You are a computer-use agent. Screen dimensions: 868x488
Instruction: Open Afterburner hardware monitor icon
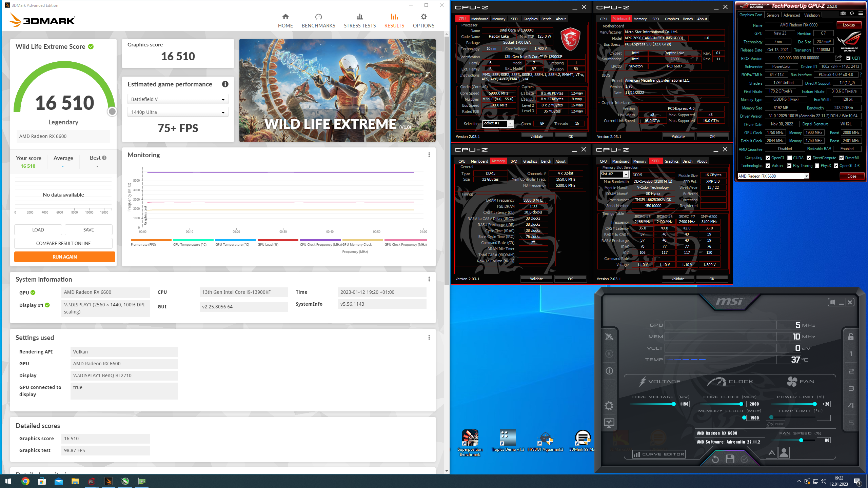point(609,423)
